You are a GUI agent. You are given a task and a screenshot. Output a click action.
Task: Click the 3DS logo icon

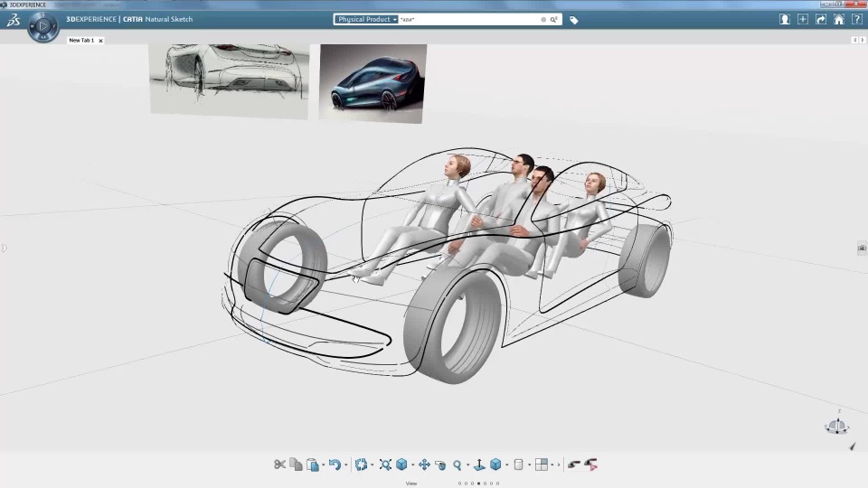(14, 20)
